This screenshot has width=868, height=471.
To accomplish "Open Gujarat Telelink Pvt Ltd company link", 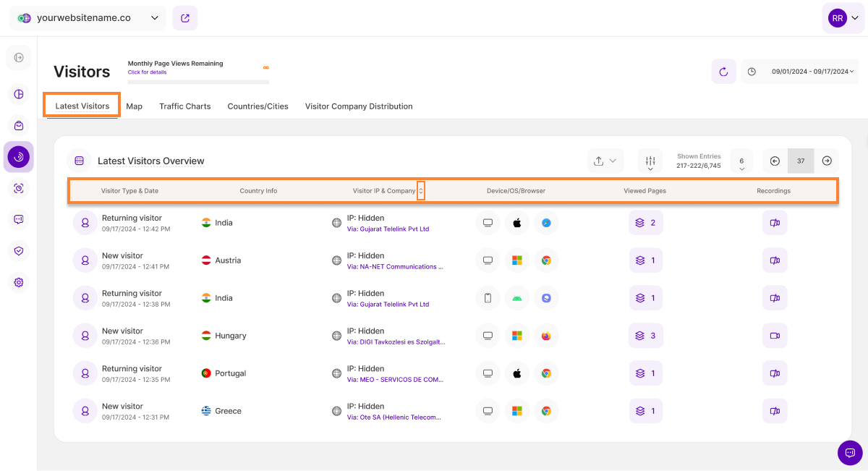I will [x=388, y=229].
